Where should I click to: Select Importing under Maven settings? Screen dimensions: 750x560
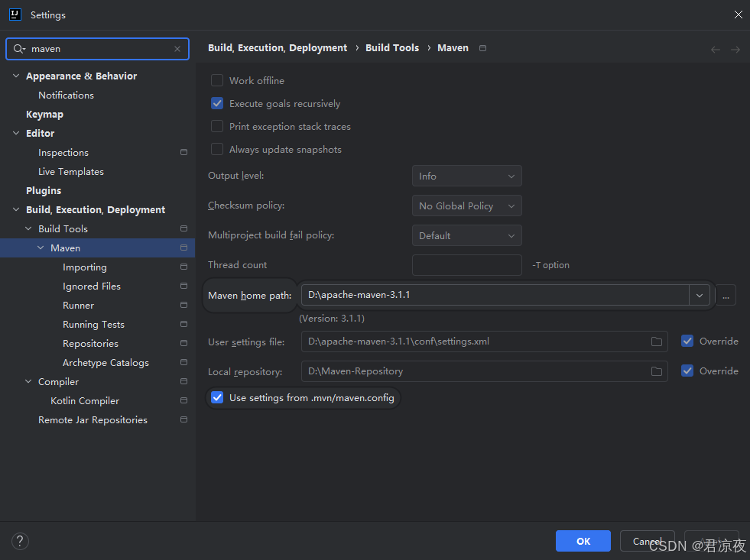coord(85,267)
